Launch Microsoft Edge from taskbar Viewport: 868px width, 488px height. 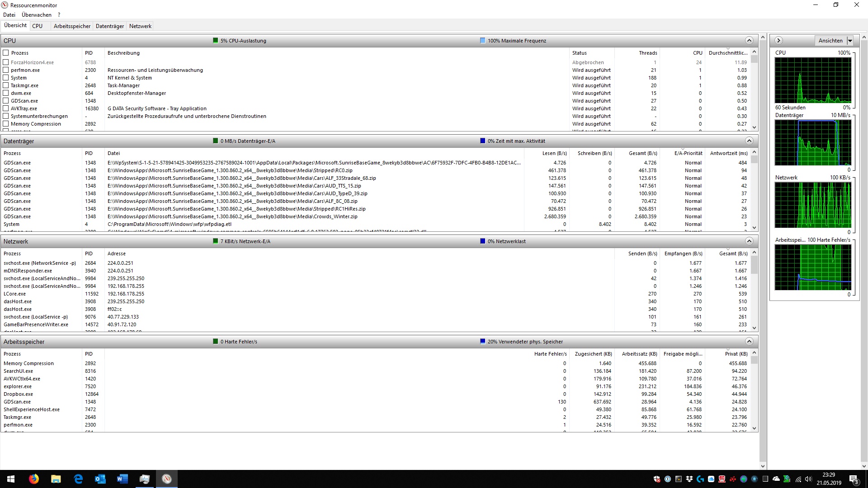[x=78, y=479]
